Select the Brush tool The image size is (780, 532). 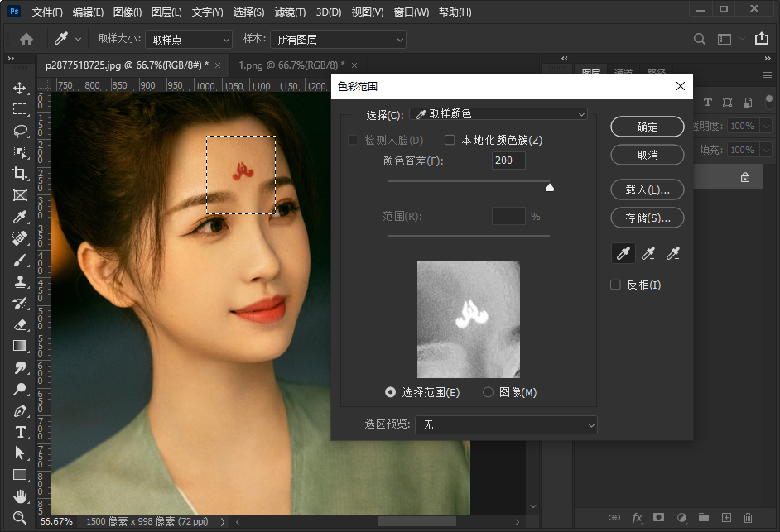click(19, 260)
